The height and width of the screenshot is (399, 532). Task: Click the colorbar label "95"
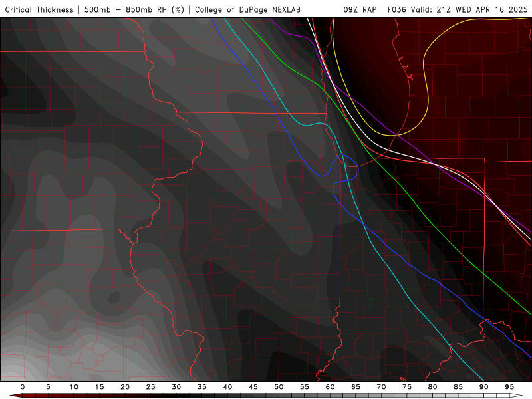coord(509,387)
